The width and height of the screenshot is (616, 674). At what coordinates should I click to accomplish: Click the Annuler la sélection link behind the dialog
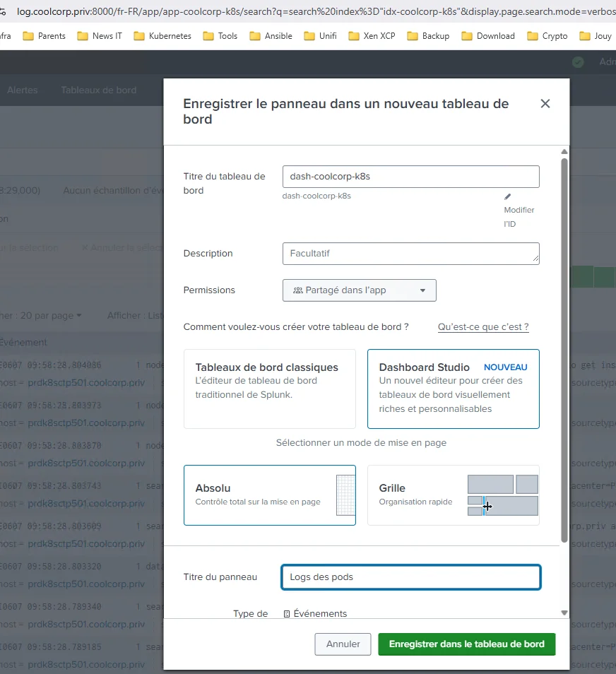(x=122, y=248)
